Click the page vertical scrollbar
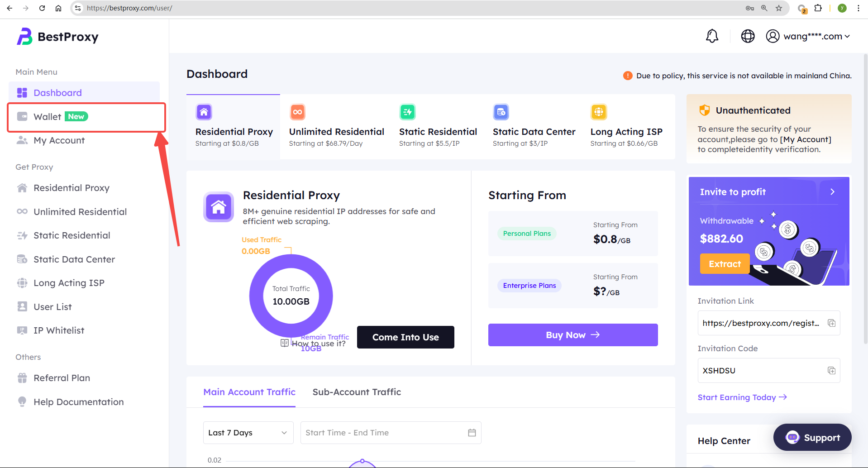 click(x=865, y=199)
